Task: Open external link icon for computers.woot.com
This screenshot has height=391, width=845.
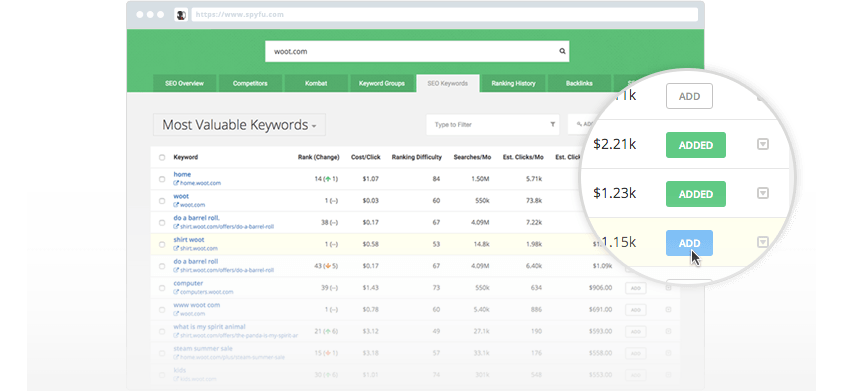Action: 176,292
